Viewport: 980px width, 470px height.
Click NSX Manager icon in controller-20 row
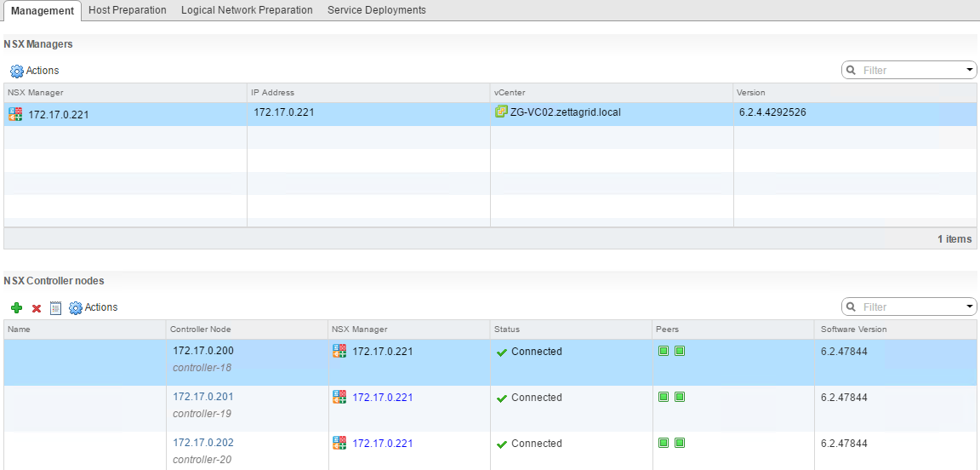pyautogui.click(x=339, y=443)
